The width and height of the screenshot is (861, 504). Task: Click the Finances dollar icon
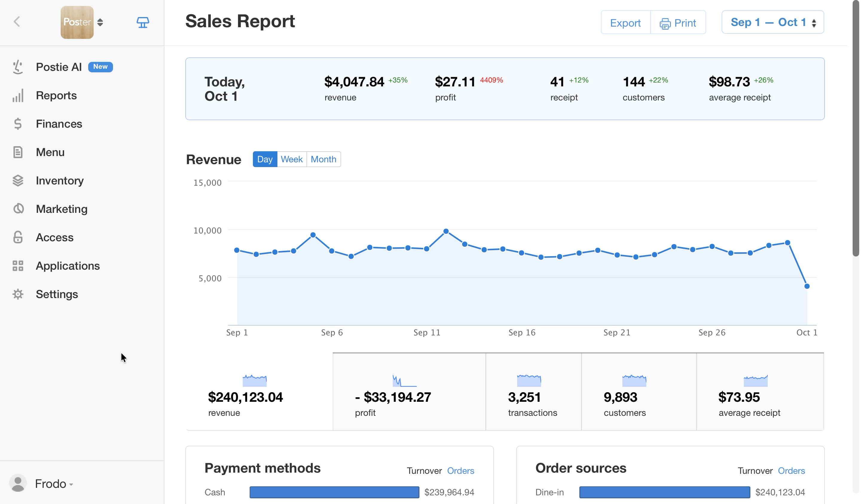tap(18, 124)
